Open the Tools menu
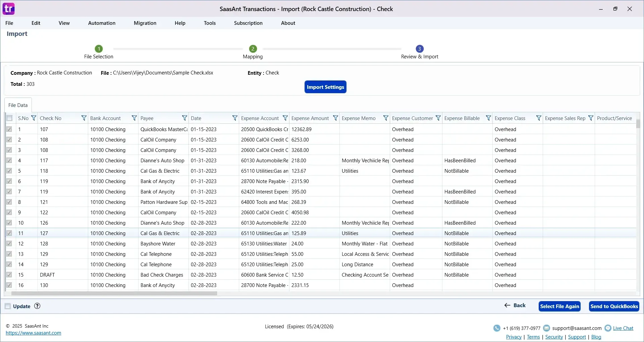 (210, 23)
